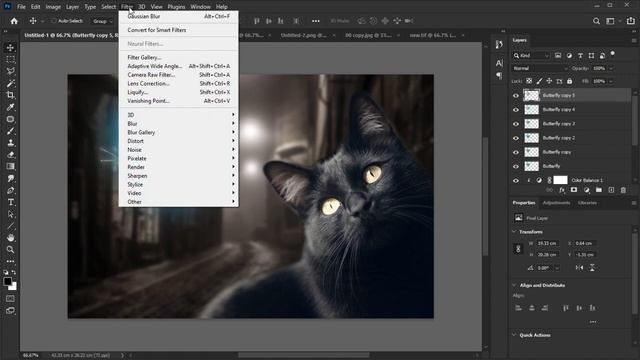Screen dimensions: 640x360
Task: Expand the Distort submenu
Action: pyautogui.click(x=178, y=141)
